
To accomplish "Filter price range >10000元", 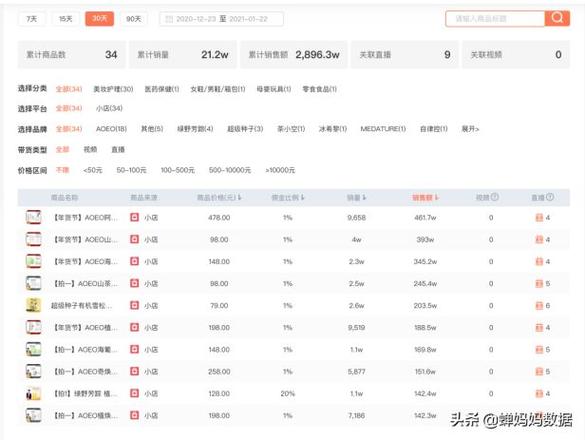I will (280, 170).
